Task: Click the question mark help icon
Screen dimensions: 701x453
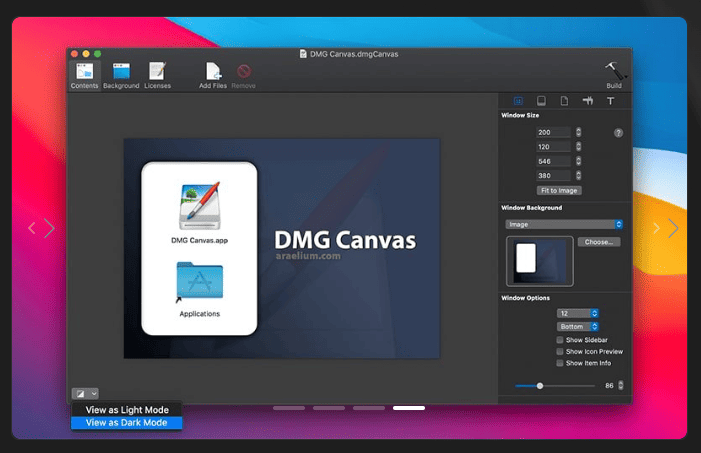Action: pyautogui.click(x=618, y=133)
